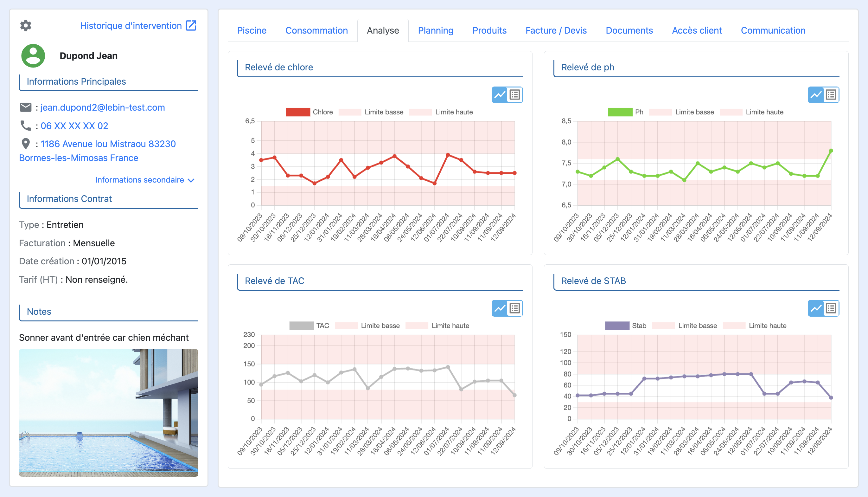
Task: Open the 1186 Avenue lou Mistraou address link
Action: pos(108,144)
